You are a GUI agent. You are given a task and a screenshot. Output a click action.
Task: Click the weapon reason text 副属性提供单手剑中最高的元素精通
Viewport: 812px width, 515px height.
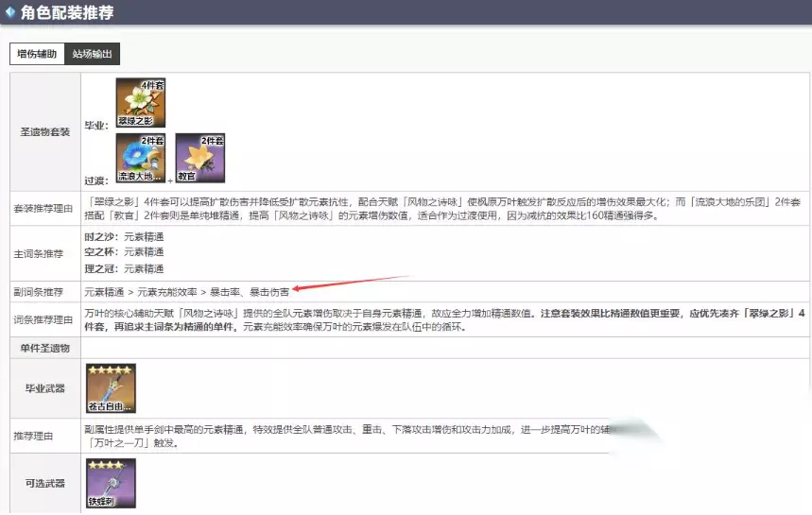164,429
